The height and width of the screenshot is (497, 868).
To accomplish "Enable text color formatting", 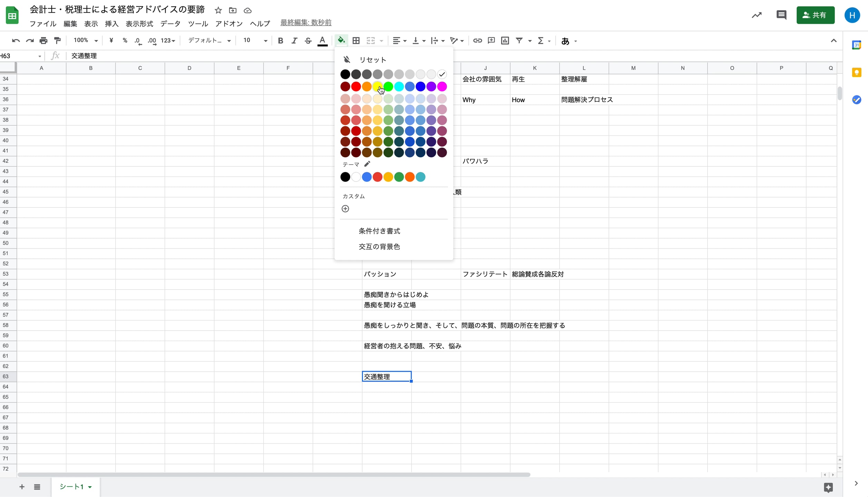I will (x=322, y=40).
